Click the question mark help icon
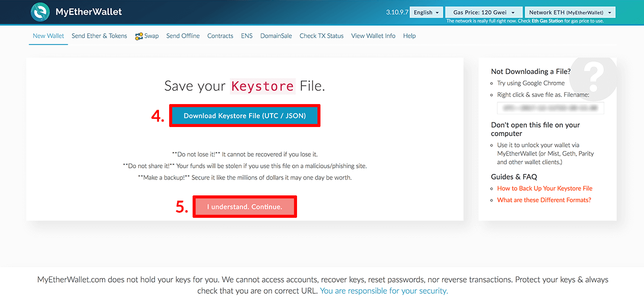644x302 pixels. click(x=593, y=77)
